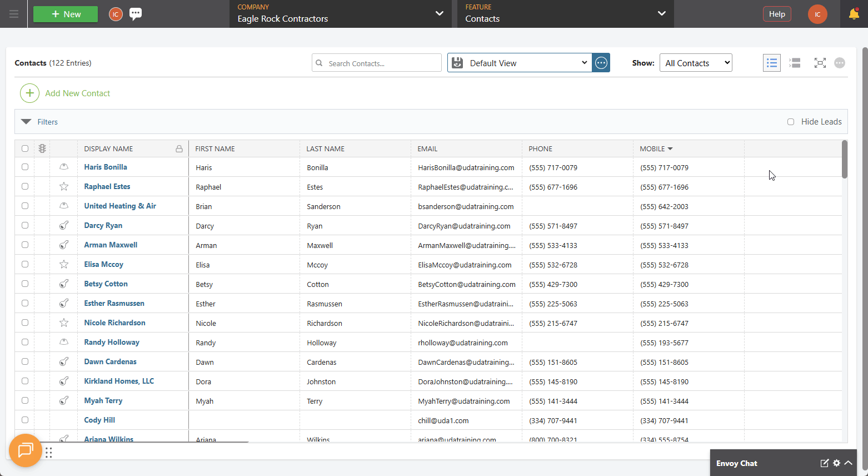Click the traffic light status column icon
Screen dimensions: 868x476
(x=42, y=148)
